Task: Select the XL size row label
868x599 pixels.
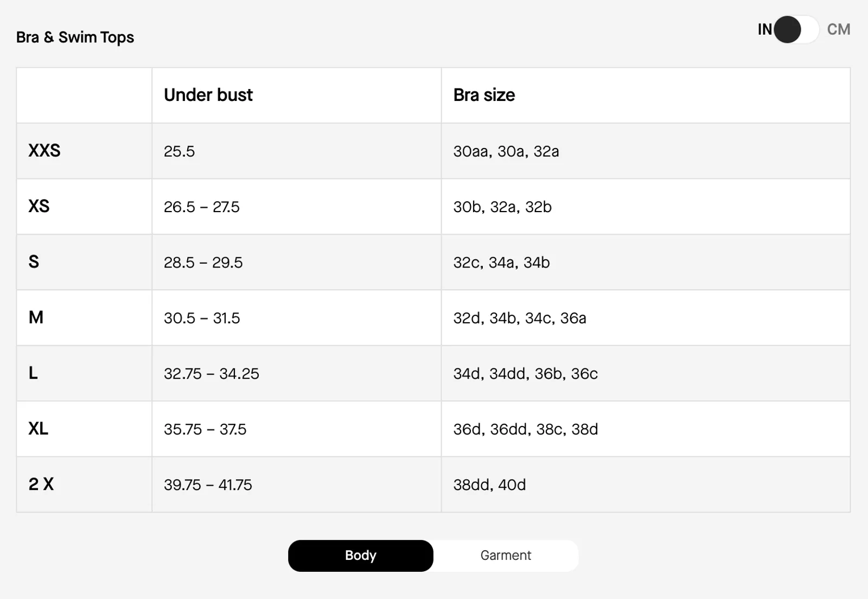Action: point(39,429)
